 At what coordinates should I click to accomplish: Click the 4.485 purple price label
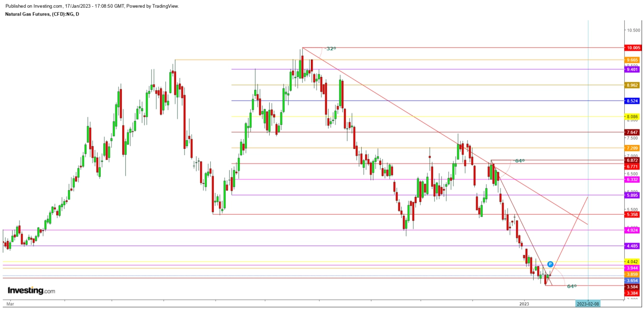[x=633, y=246]
